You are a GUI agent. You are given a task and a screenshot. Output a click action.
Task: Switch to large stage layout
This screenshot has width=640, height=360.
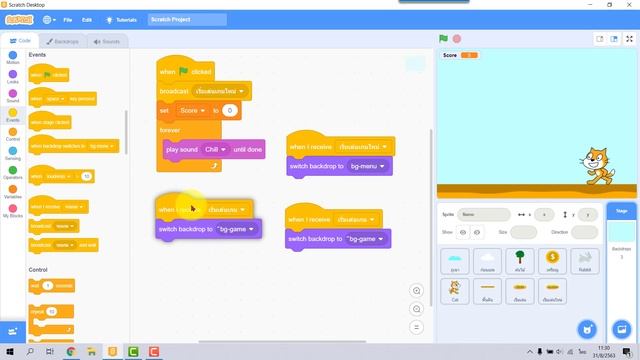tap(614, 39)
